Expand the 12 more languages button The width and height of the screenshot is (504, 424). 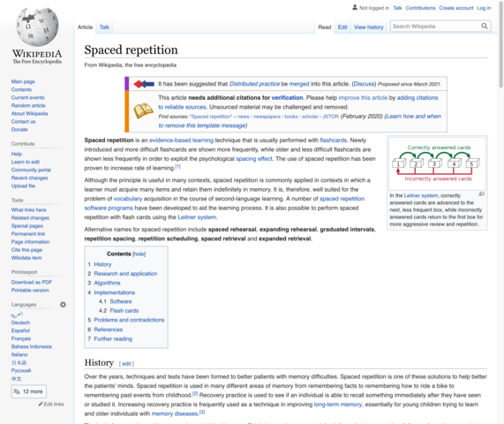tap(29, 391)
